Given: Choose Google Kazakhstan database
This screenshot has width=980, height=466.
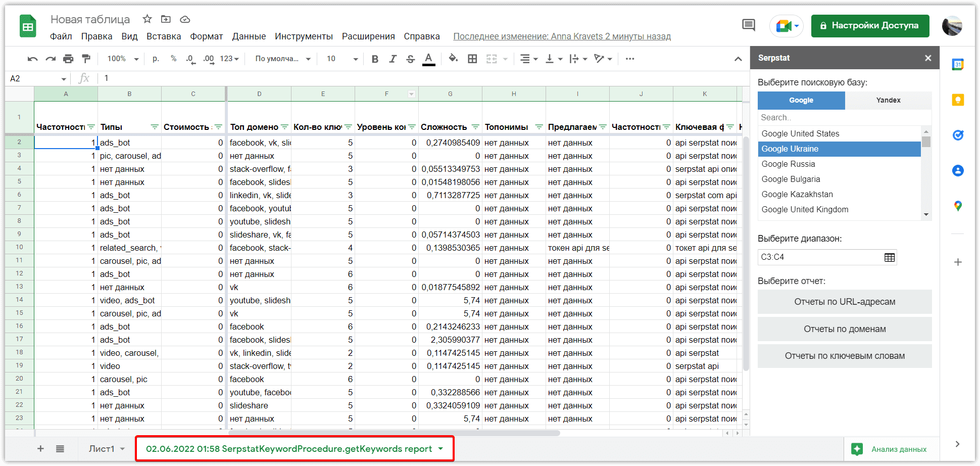Looking at the screenshot, I should pos(839,194).
